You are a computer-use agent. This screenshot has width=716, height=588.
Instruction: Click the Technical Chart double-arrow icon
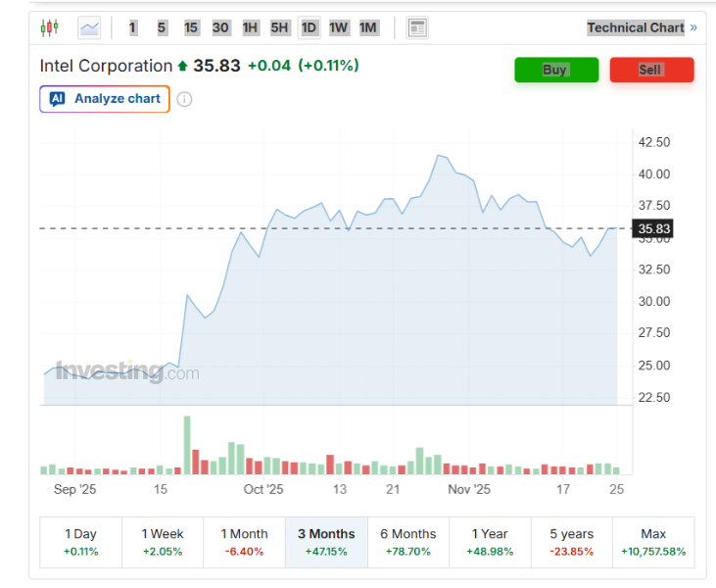(693, 27)
